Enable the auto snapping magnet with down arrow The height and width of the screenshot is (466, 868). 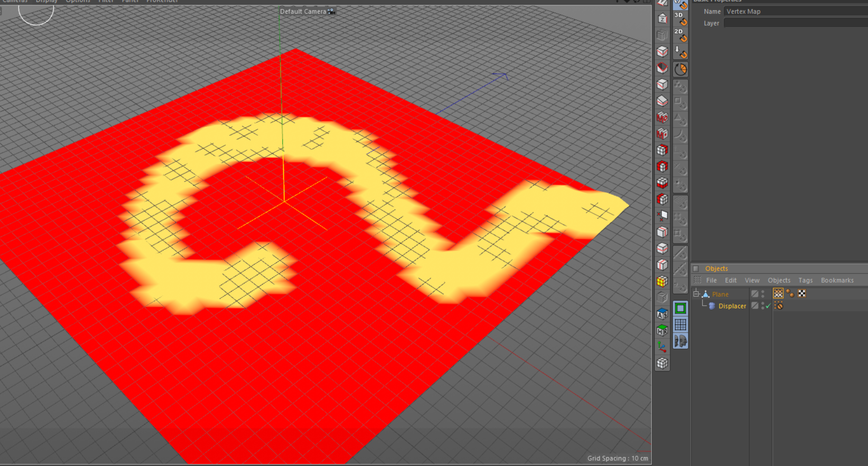click(x=681, y=52)
